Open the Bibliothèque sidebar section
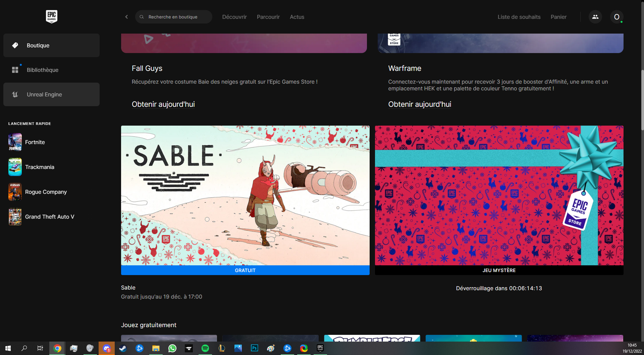644x355 pixels. pos(42,70)
